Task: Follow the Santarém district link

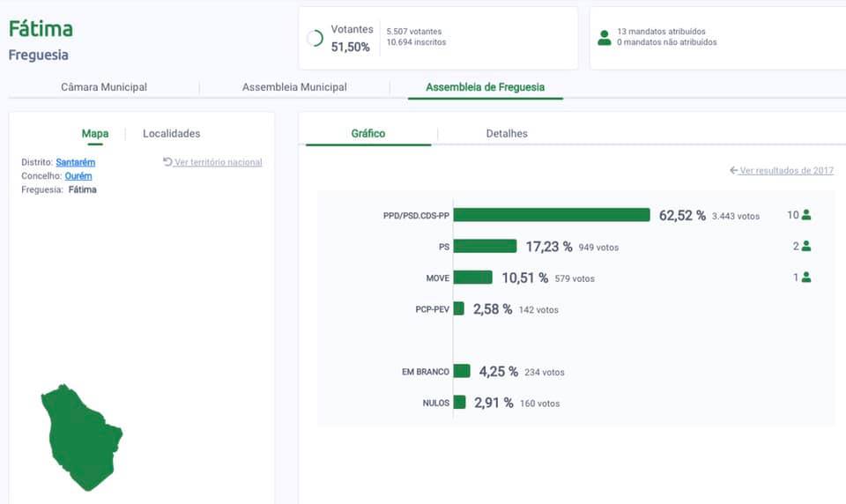Action: [x=76, y=162]
